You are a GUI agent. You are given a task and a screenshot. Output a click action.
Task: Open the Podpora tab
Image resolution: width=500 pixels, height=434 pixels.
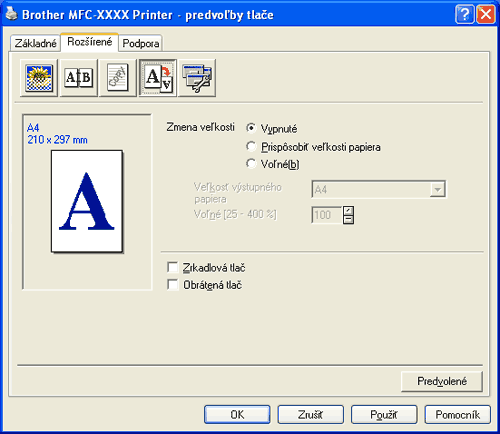click(x=141, y=43)
